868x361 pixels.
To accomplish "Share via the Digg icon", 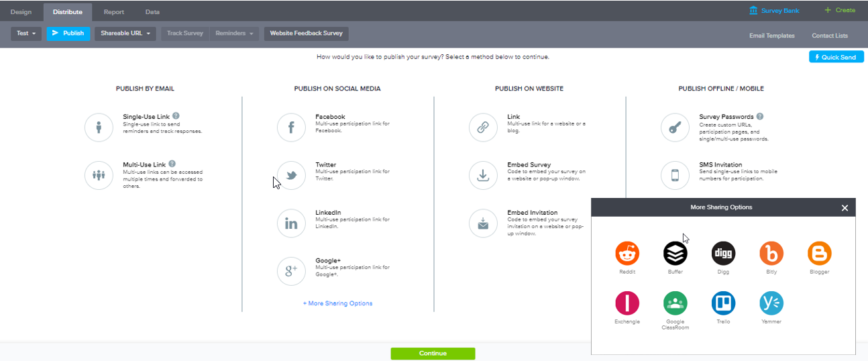I will (723, 254).
